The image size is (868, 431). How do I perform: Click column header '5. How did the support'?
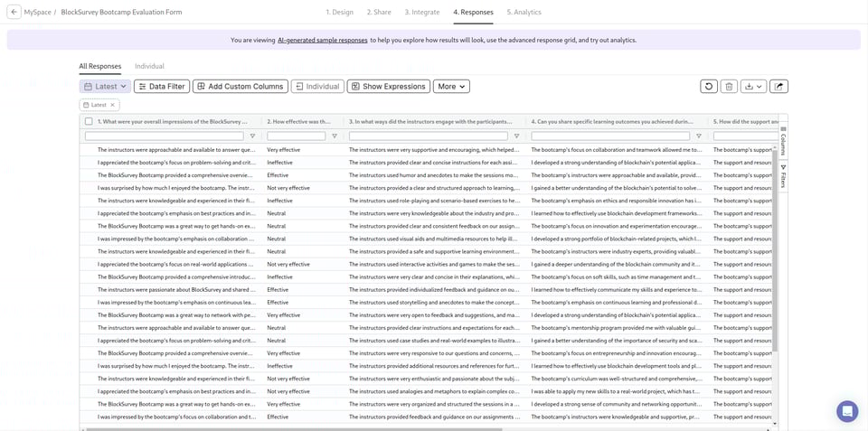(746, 121)
